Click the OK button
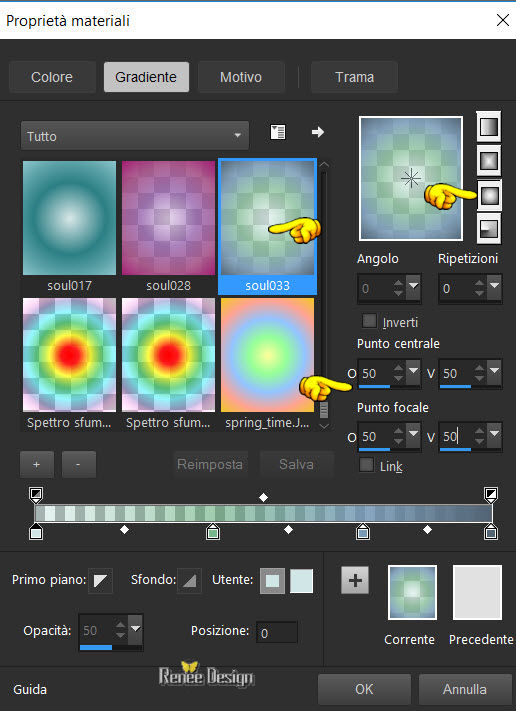This screenshot has height=711, width=516. tap(364, 689)
